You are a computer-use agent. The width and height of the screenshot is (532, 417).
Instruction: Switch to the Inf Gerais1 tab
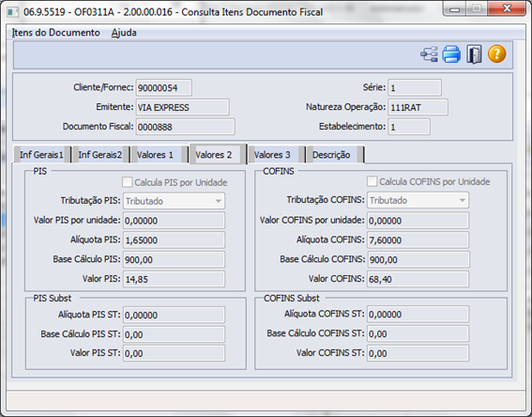pos(41,155)
